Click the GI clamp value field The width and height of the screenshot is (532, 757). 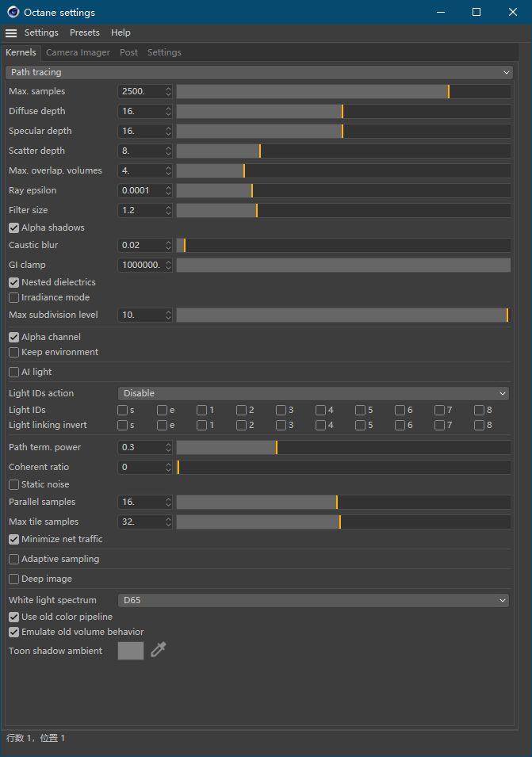pos(141,265)
